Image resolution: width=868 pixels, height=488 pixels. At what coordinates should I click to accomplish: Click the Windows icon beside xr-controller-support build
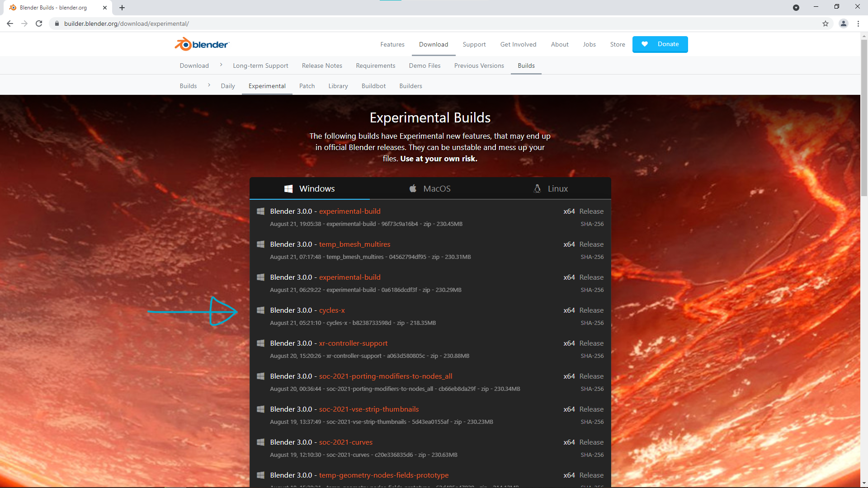tap(260, 343)
